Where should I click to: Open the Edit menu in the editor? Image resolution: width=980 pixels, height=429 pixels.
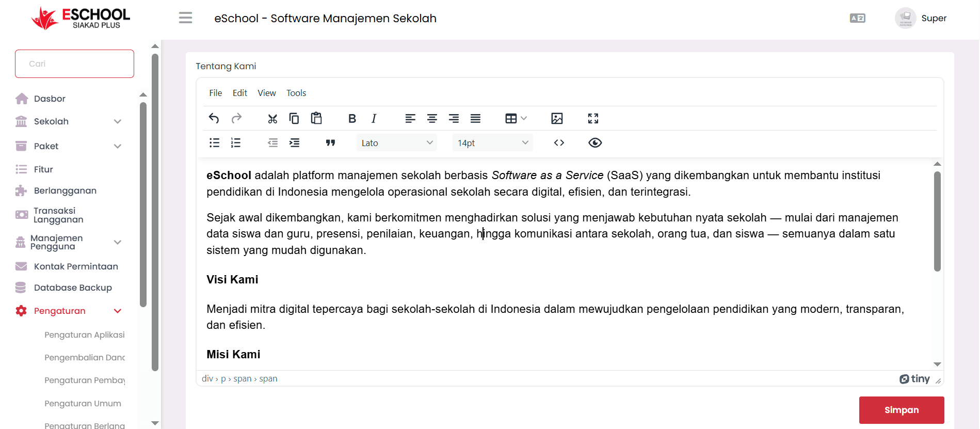[x=240, y=93]
